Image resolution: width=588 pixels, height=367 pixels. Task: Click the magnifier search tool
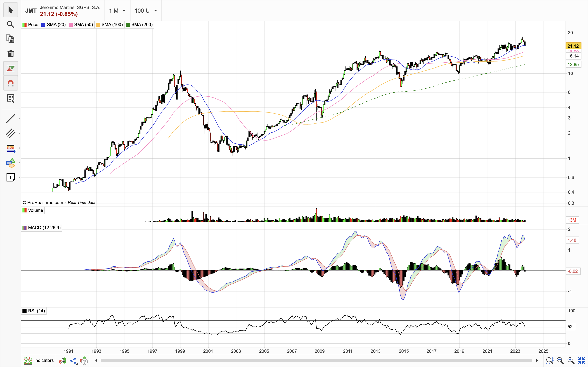[x=10, y=24]
